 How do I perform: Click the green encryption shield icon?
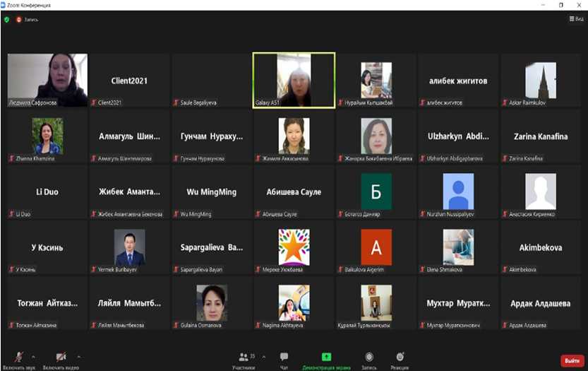(x=7, y=19)
